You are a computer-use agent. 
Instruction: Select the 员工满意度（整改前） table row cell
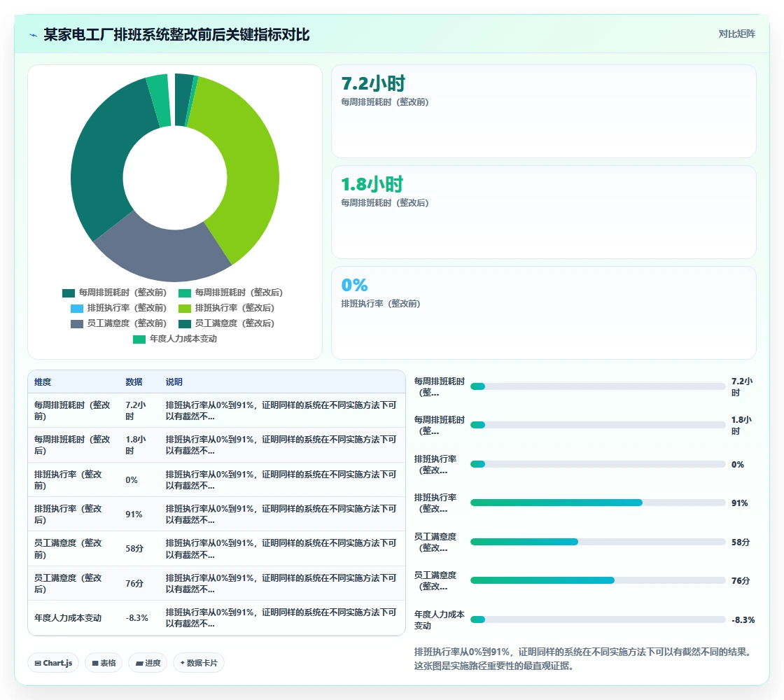point(73,549)
